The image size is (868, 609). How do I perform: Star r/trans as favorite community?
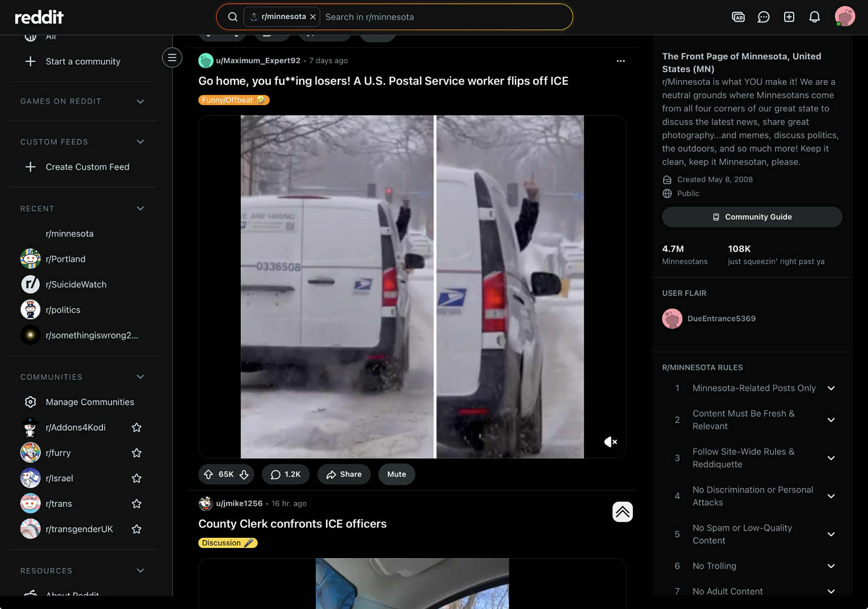point(136,504)
